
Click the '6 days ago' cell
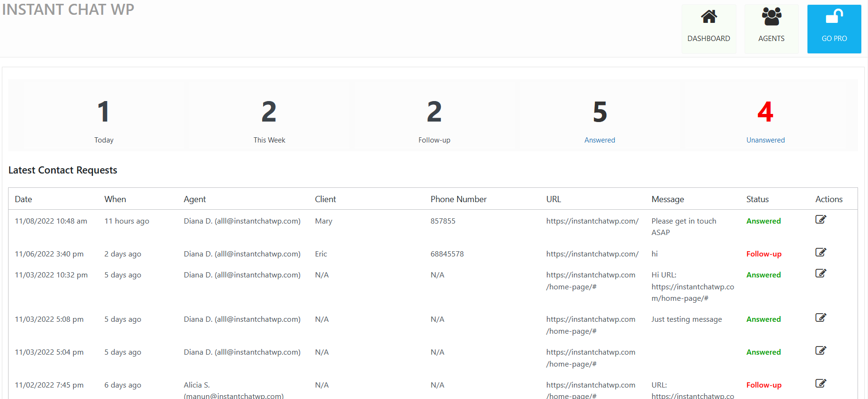click(x=123, y=385)
